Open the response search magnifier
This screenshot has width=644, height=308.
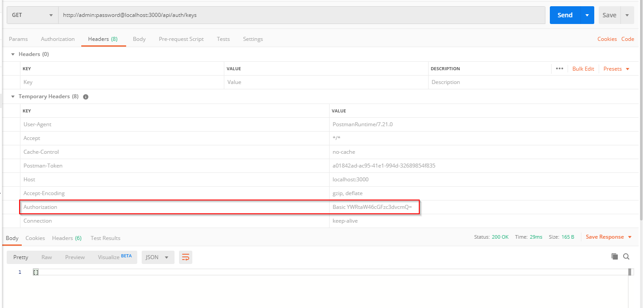626,256
